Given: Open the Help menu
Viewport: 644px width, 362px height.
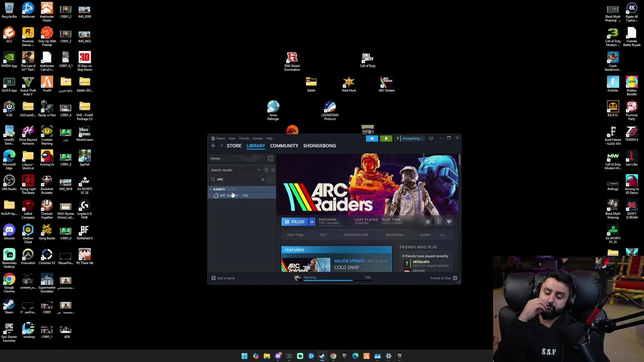Looking at the screenshot, I should tap(269, 138).
